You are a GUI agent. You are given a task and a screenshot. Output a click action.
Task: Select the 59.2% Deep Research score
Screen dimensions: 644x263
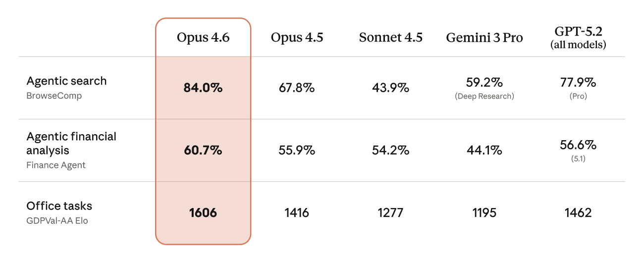point(484,82)
